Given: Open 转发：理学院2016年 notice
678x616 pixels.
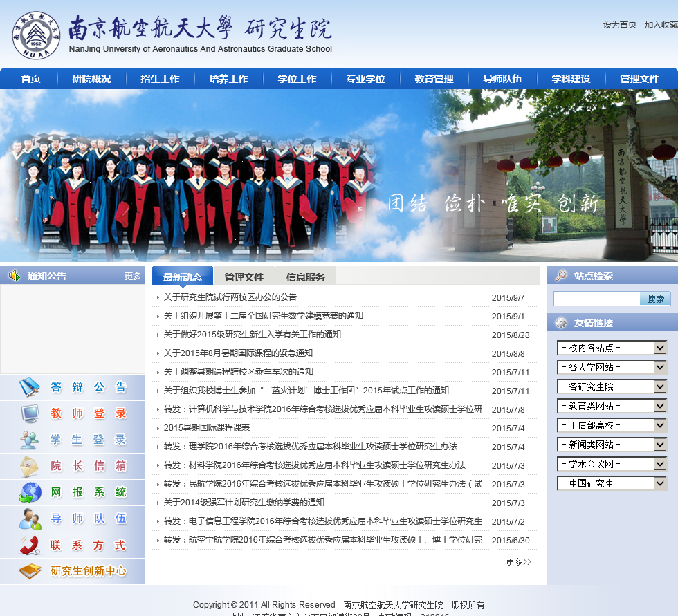Looking at the screenshot, I should coord(311,446).
